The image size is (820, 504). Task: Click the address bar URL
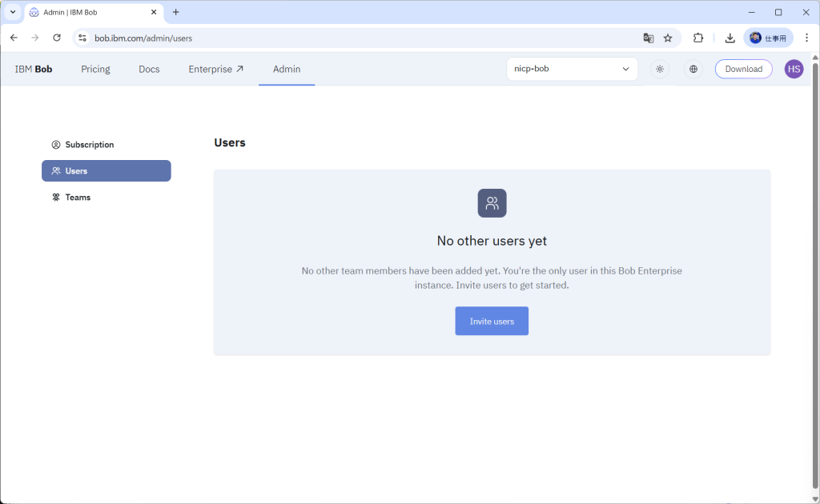(143, 38)
